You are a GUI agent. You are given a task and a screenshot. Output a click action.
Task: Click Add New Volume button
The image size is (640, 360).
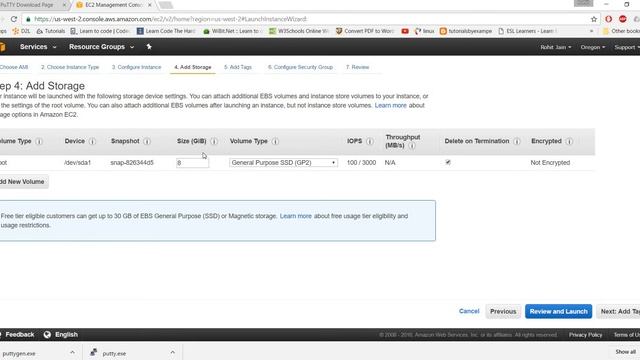(24, 182)
